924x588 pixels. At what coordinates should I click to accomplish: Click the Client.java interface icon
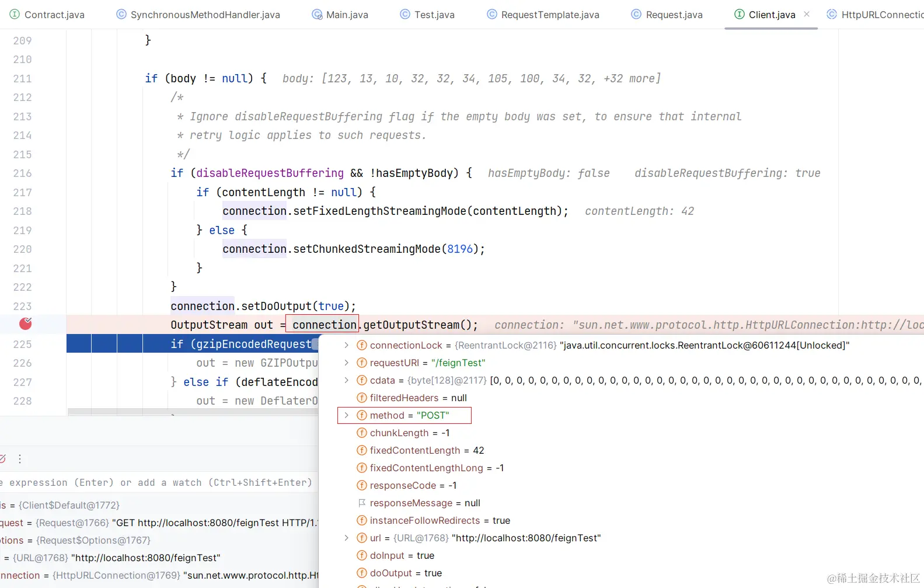(740, 14)
